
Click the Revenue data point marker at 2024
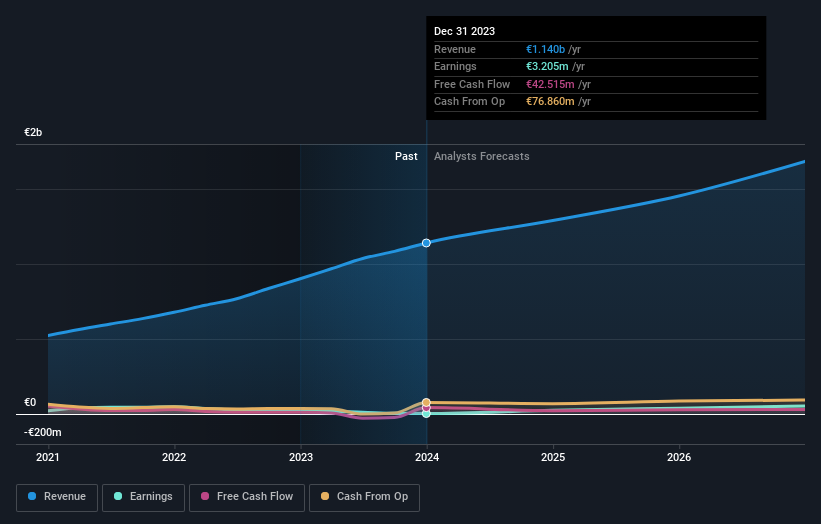tap(426, 243)
